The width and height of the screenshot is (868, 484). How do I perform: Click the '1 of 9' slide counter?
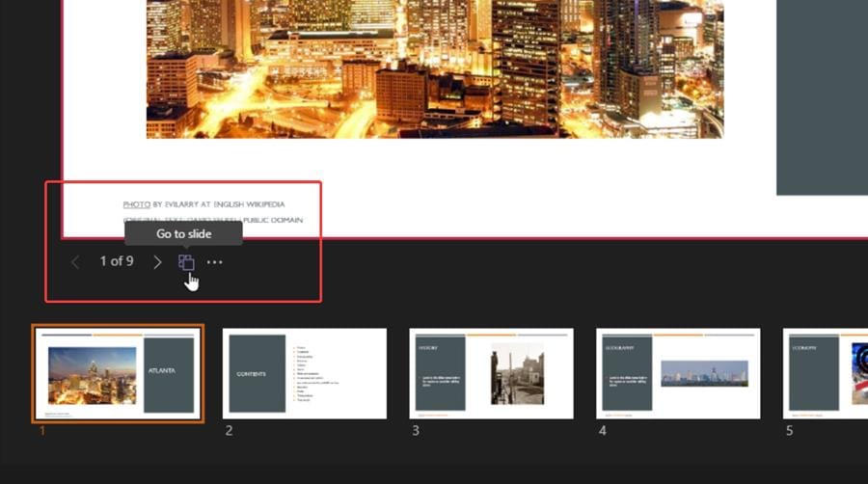[117, 261]
